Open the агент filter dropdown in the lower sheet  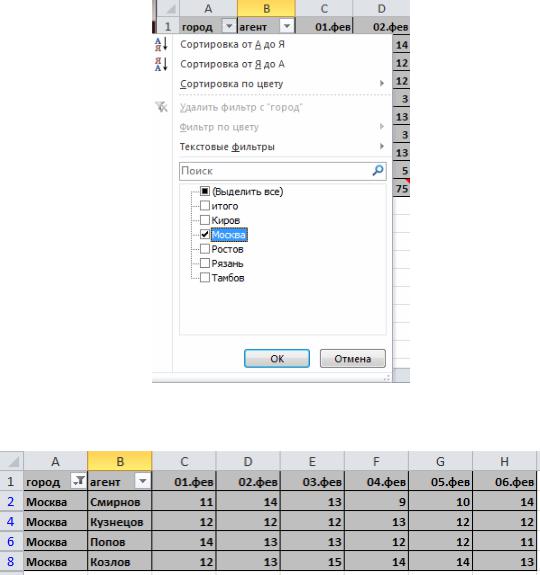(143, 481)
